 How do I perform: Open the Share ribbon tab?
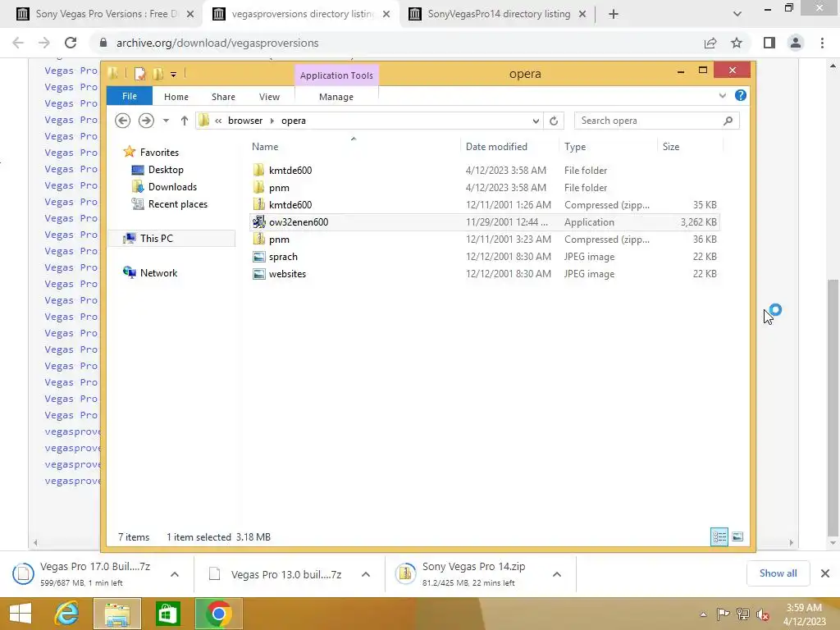[x=223, y=97]
